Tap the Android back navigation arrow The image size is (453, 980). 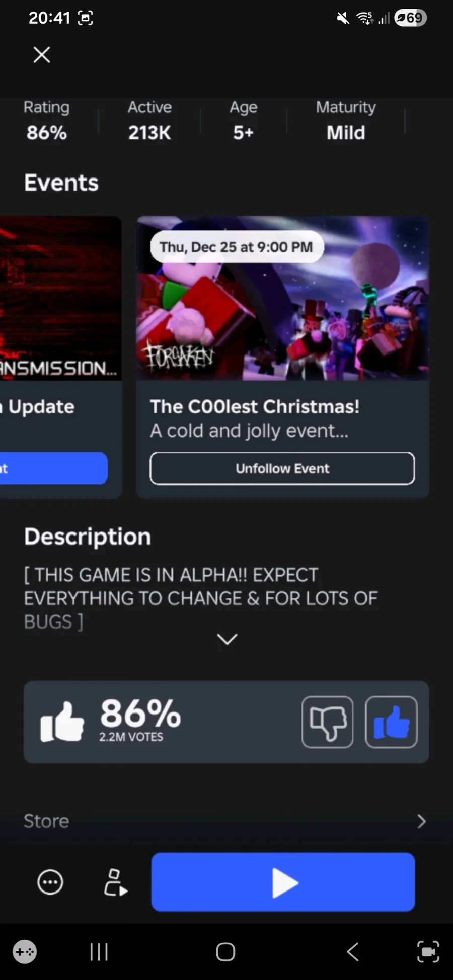353,952
